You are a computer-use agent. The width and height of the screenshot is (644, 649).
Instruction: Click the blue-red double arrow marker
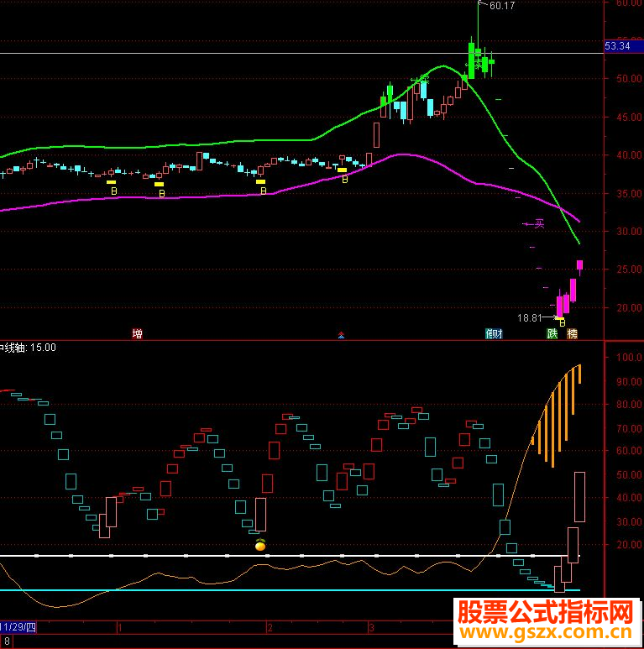tap(341, 335)
